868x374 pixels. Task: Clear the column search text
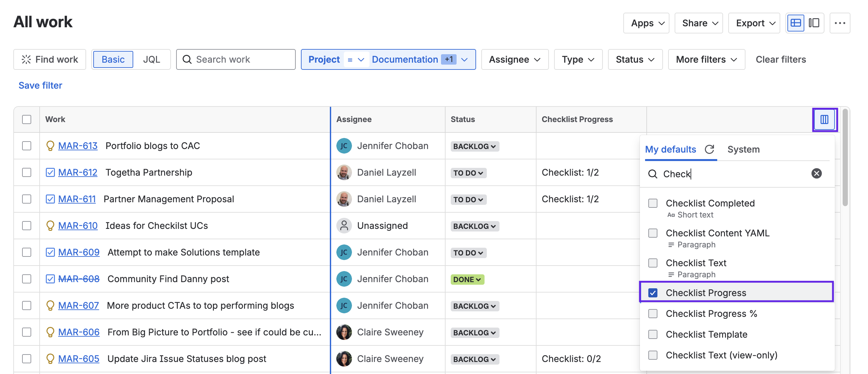816,173
